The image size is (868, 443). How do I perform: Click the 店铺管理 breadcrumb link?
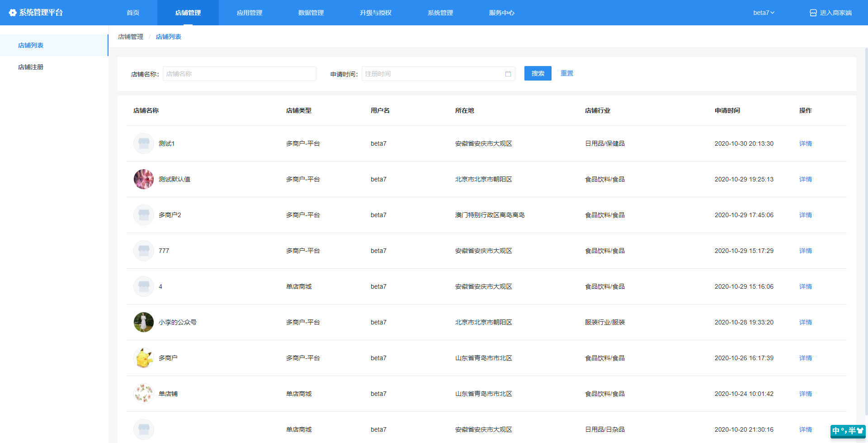[x=131, y=37]
